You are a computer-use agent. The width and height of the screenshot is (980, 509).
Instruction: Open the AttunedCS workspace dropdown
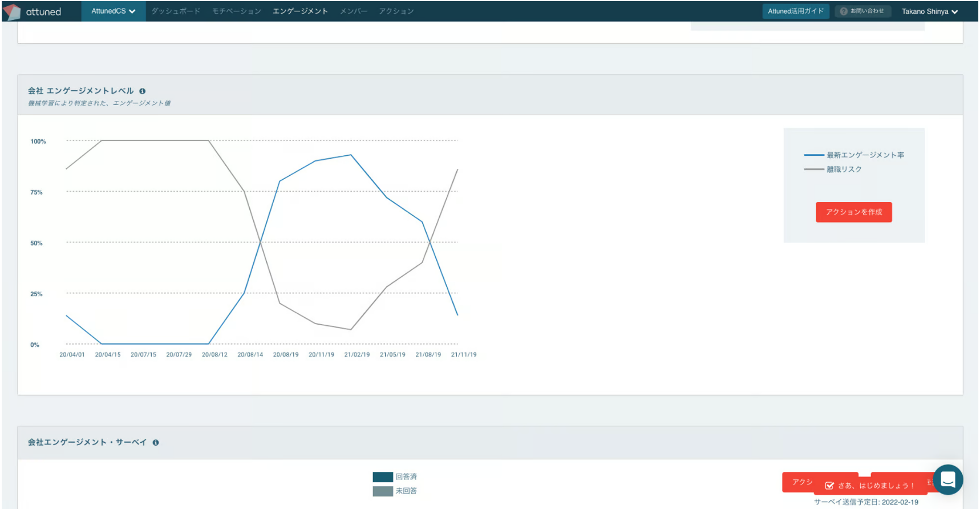pos(114,11)
